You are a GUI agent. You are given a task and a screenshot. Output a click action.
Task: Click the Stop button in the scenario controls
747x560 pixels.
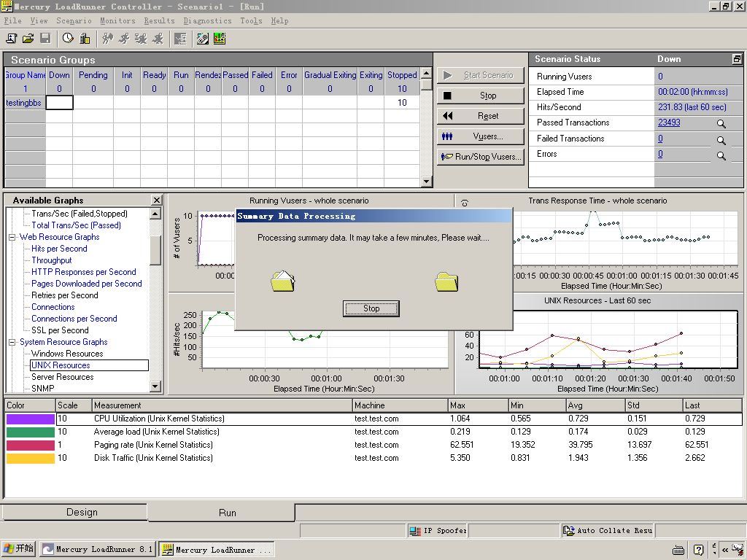480,96
